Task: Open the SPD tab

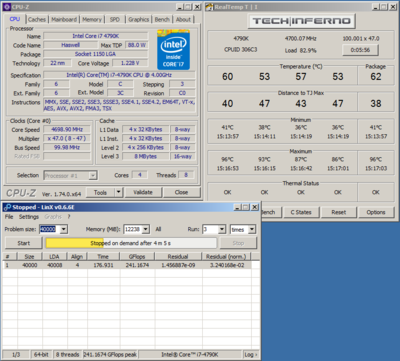Action: (115, 19)
